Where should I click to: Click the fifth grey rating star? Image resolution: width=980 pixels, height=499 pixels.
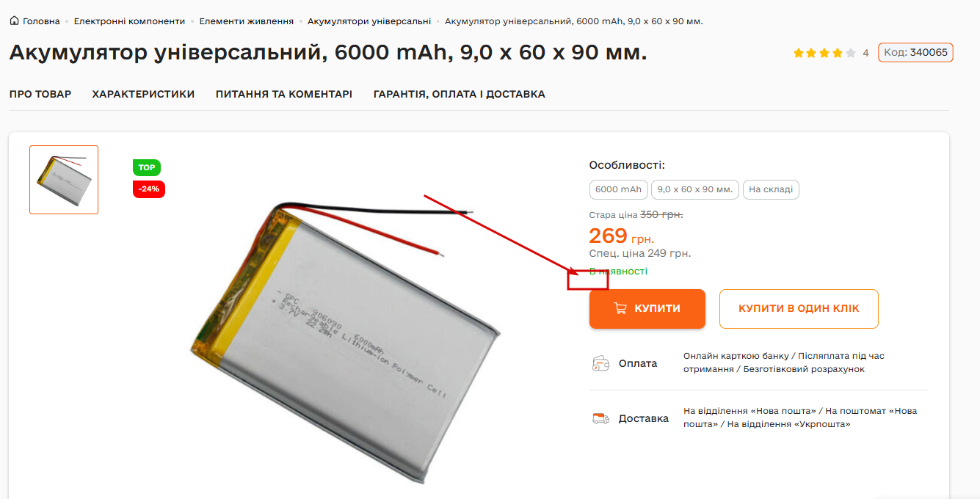click(x=850, y=53)
